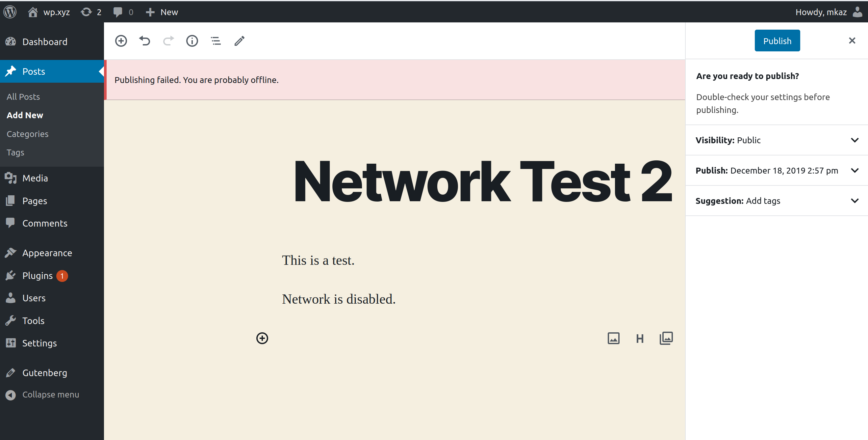Viewport: 868px width, 440px height.
Task: Open the New item menu
Action: [162, 12]
